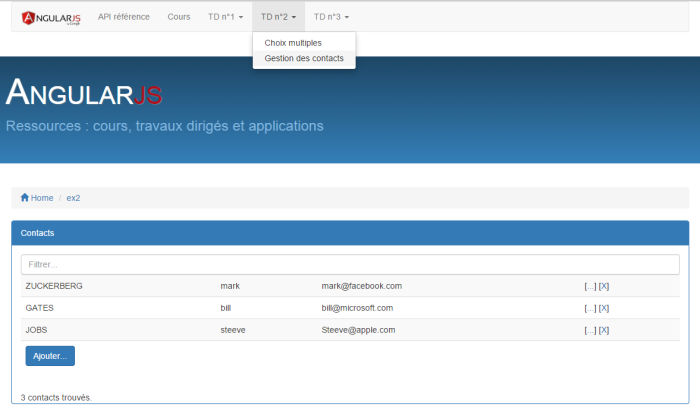
Task: Click the AngularJS logo in navbar
Action: point(51,18)
